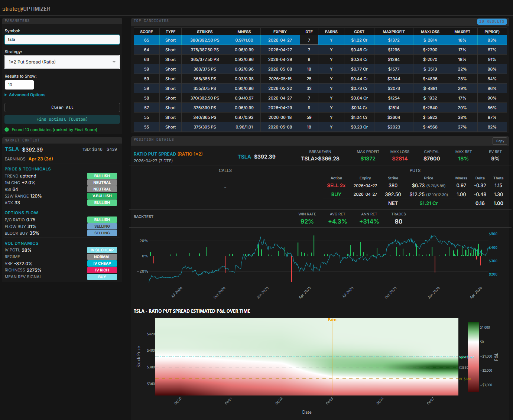Sort table by TYPE column header
Screen dimensions: 513x420
coord(171,32)
